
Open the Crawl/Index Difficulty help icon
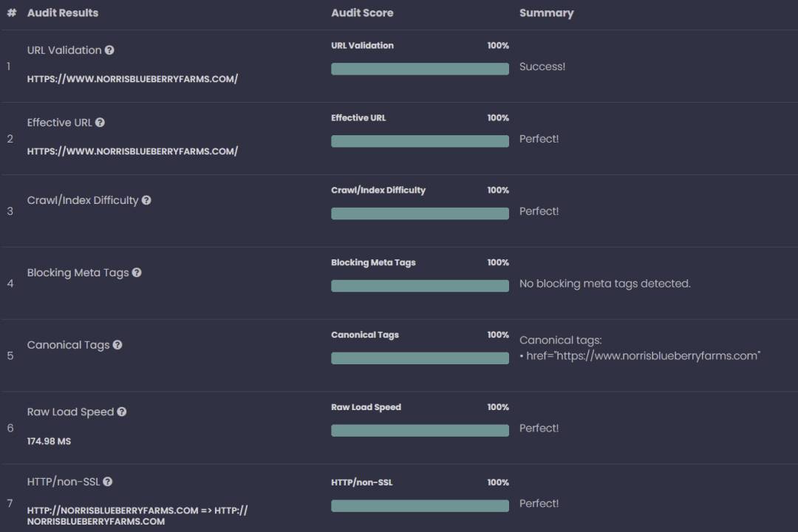coord(146,199)
